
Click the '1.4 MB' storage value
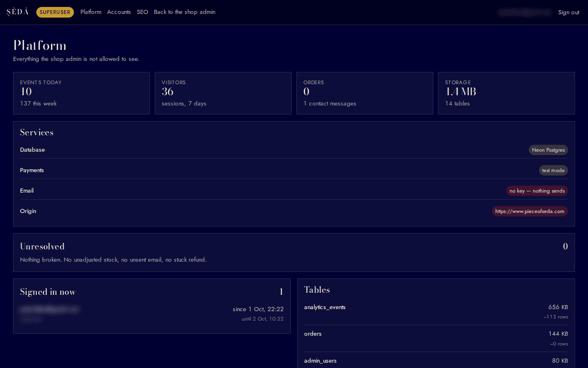pos(460,91)
